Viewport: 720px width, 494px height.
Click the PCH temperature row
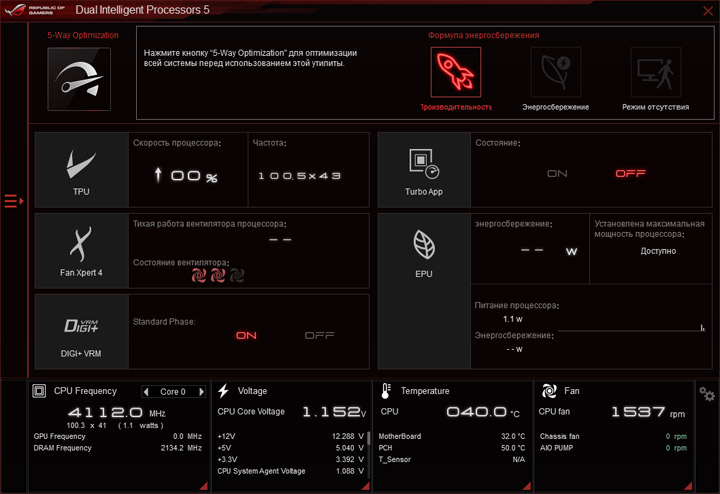pos(452,448)
